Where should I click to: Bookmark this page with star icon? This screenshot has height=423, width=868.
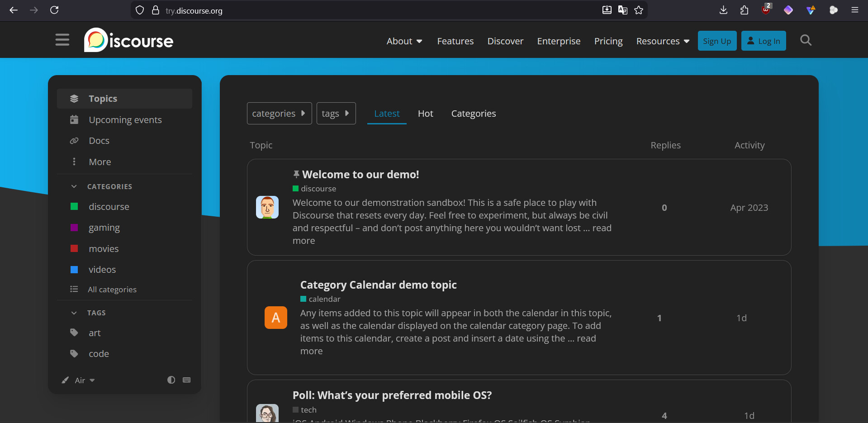[639, 10]
